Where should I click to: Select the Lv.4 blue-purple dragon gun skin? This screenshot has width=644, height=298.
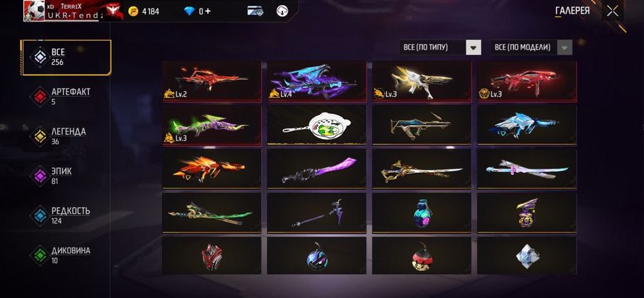[316, 81]
